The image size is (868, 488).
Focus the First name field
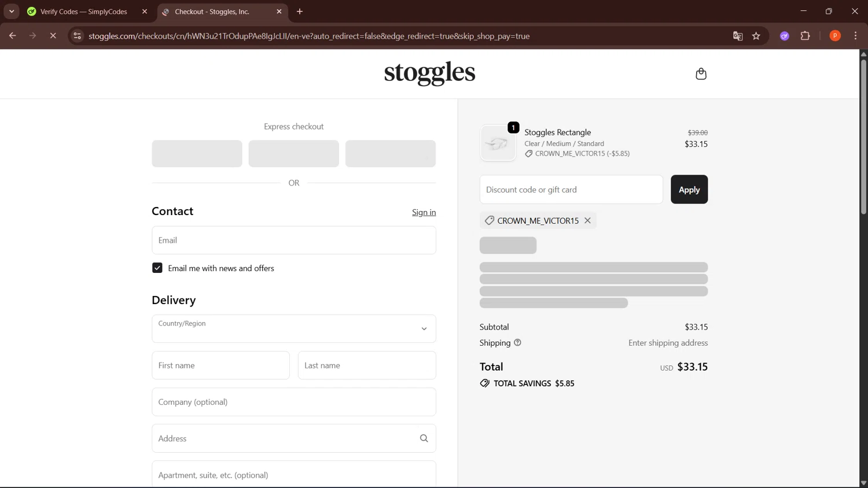(x=220, y=365)
